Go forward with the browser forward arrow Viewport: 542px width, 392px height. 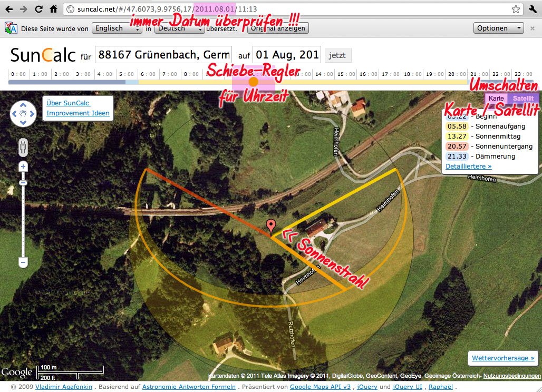pyautogui.click(x=24, y=9)
